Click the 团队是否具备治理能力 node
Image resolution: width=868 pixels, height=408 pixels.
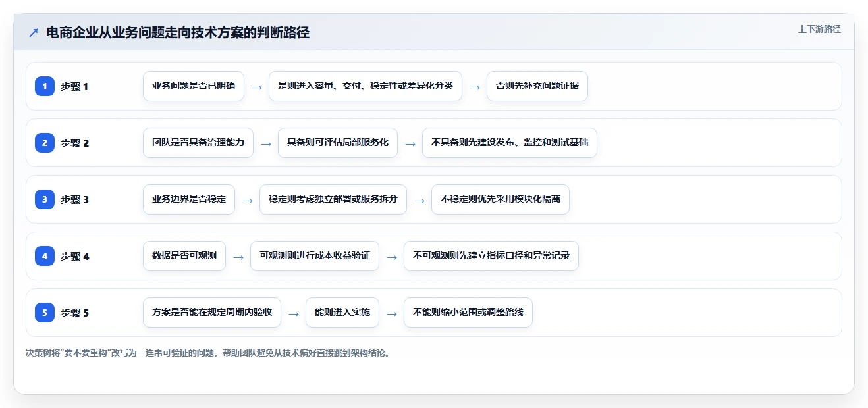pos(198,143)
